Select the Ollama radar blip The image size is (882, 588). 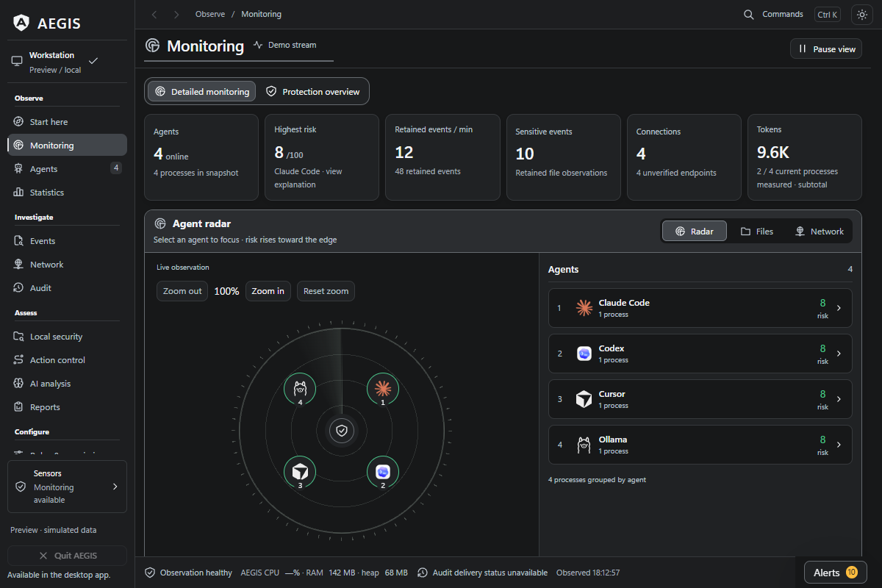300,389
